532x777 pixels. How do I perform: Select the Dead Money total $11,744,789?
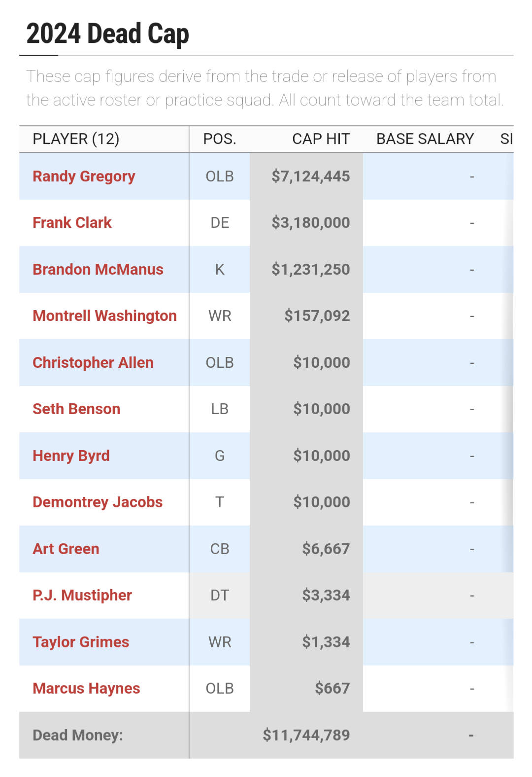pos(306,736)
